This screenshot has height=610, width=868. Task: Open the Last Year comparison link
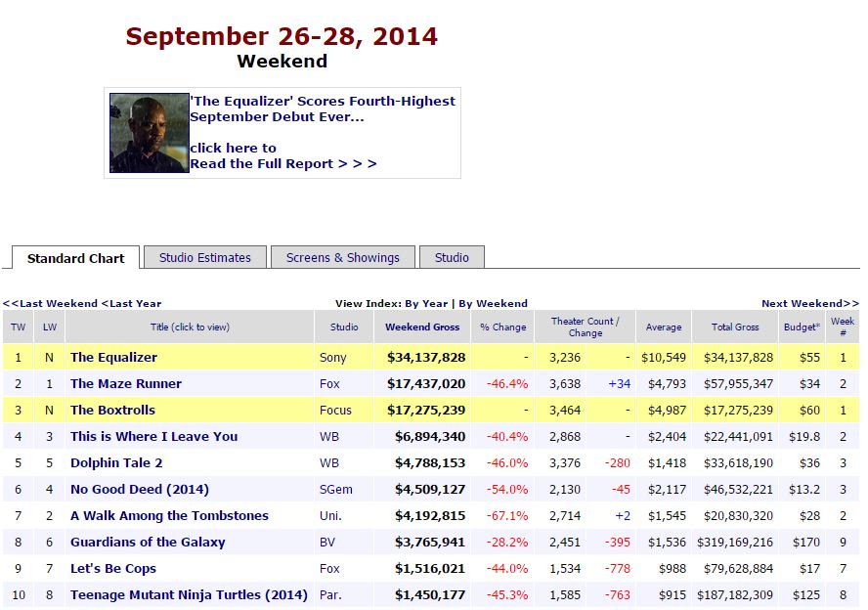tap(132, 304)
